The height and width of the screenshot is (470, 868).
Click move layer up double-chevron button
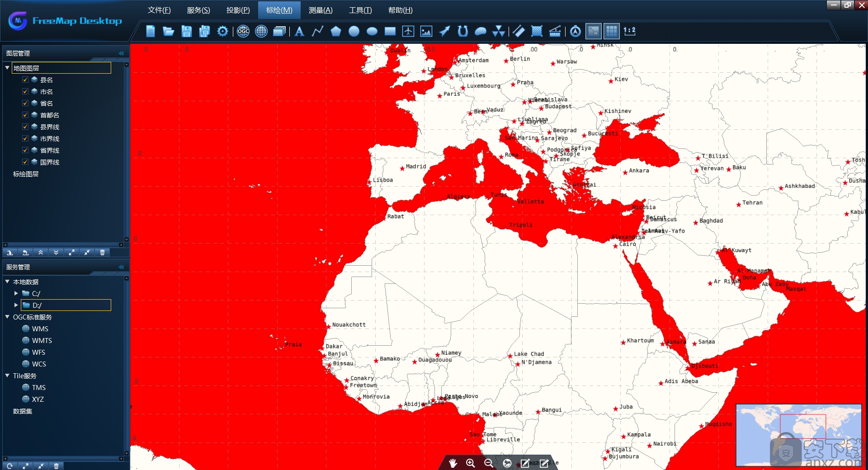click(41, 253)
